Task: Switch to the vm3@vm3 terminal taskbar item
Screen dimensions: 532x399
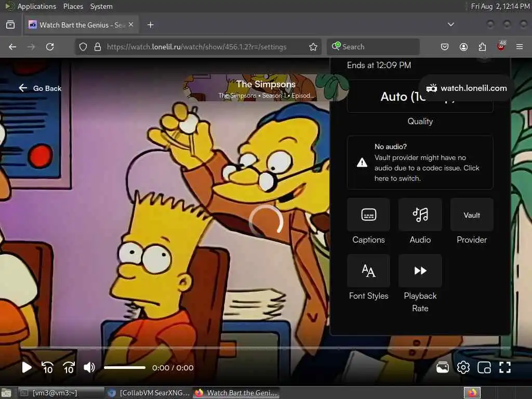Action: pos(61,393)
